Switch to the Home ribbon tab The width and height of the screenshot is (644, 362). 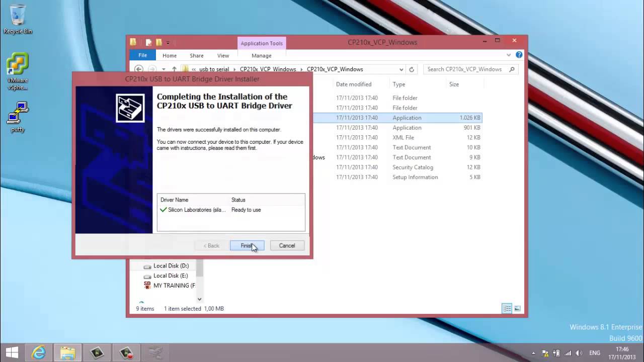tap(170, 55)
